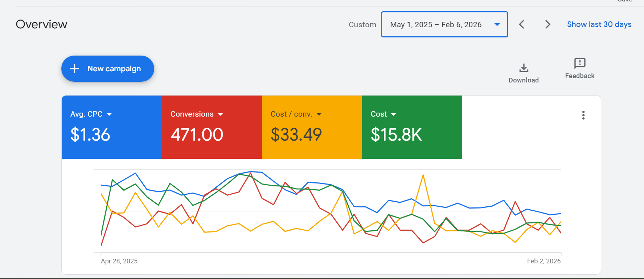Expand the Cost / conv. metric dropdown arrow
Viewport: 644px width, 279px height.
(x=319, y=114)
